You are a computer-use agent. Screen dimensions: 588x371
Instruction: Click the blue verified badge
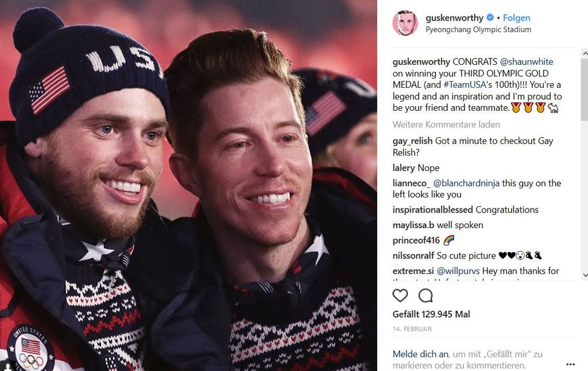[x=490, y=17]
